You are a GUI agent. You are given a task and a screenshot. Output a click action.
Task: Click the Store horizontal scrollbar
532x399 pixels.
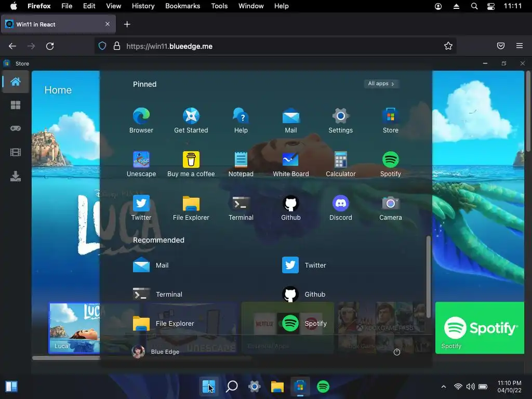(142, 357)
